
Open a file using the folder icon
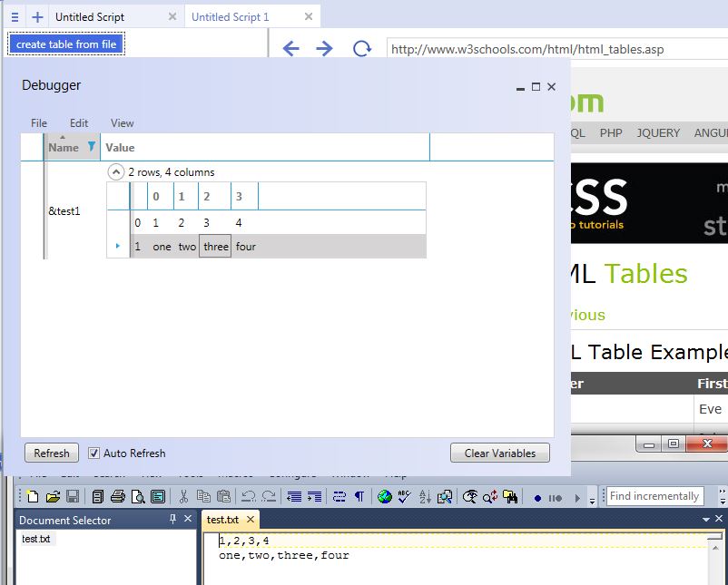coord(53,497)
